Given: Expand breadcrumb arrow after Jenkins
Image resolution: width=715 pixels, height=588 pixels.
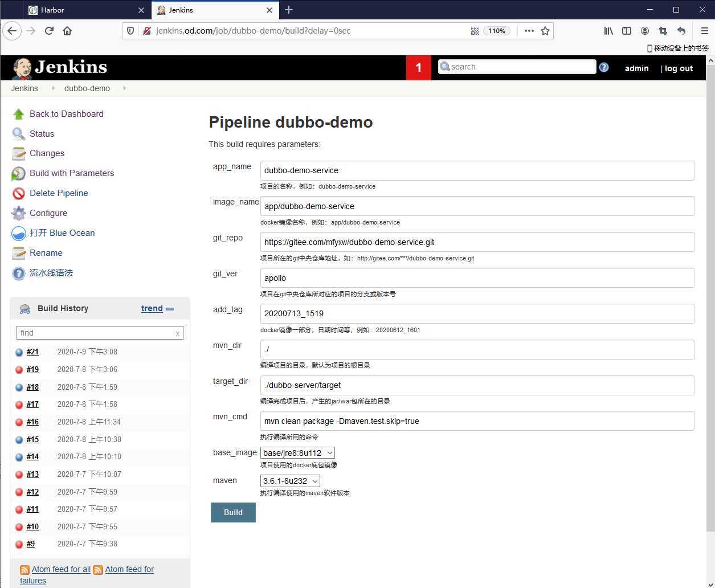Looking at the screenshot, I should pyautogui.click(x=53, y=88).
